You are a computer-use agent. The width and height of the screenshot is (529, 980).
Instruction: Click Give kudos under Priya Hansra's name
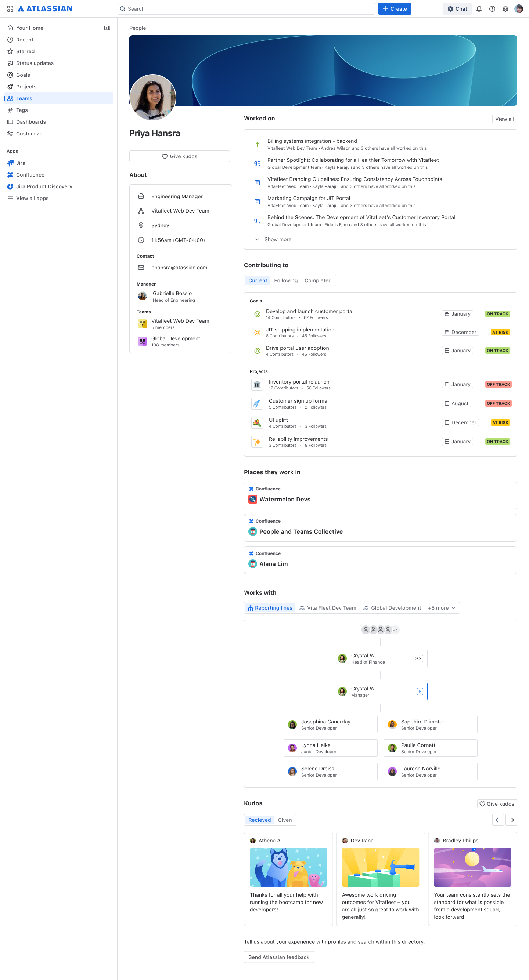[x=179, y=156]
